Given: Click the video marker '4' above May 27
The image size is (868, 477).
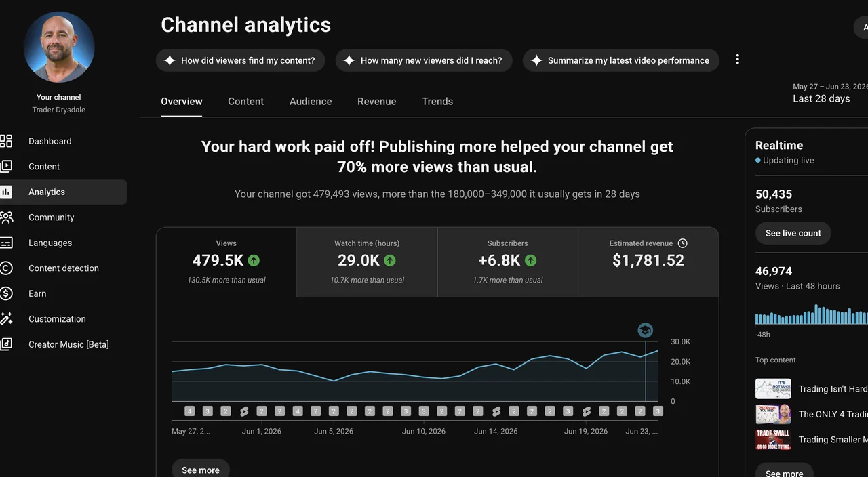Looking at the screenshot, I should click(189, 411).
